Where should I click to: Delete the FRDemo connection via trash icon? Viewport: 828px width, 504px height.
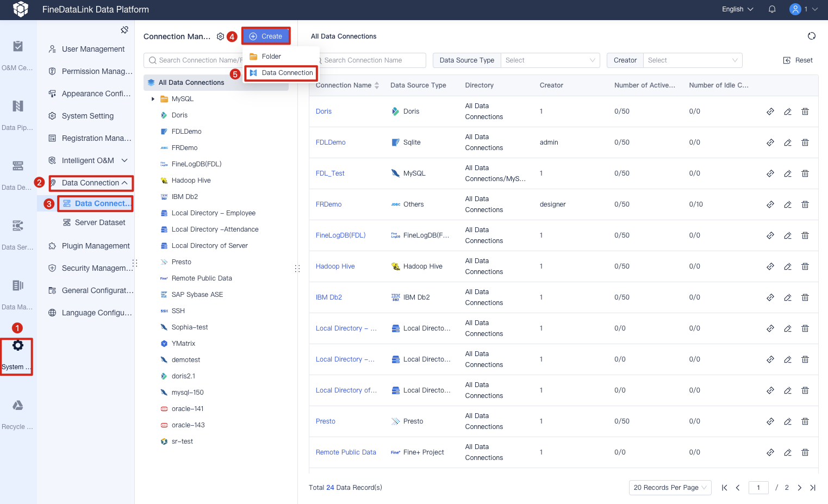click(x=805, y=204)
